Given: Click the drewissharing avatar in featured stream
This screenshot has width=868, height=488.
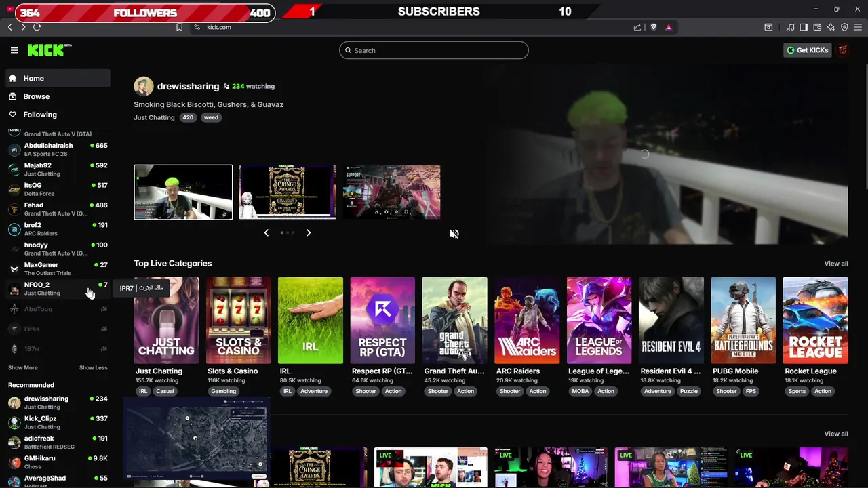Looking at the screenshot, I should tap(144, 86).
